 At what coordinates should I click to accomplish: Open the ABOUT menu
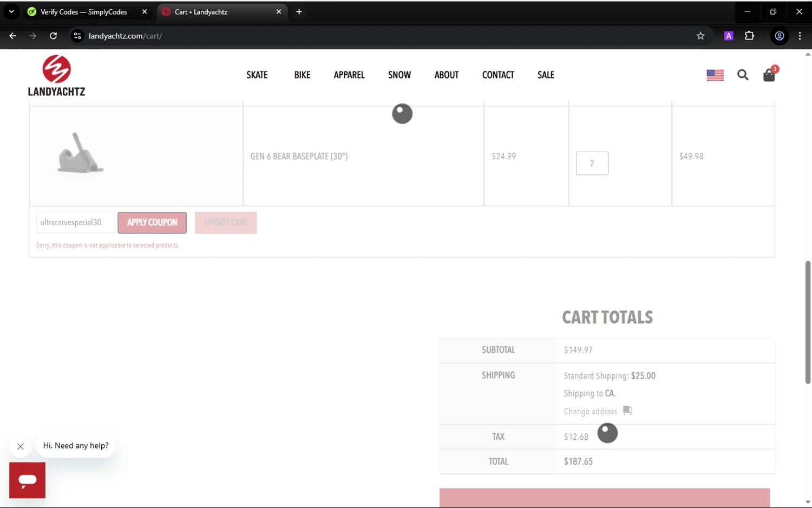click(447, 75)
